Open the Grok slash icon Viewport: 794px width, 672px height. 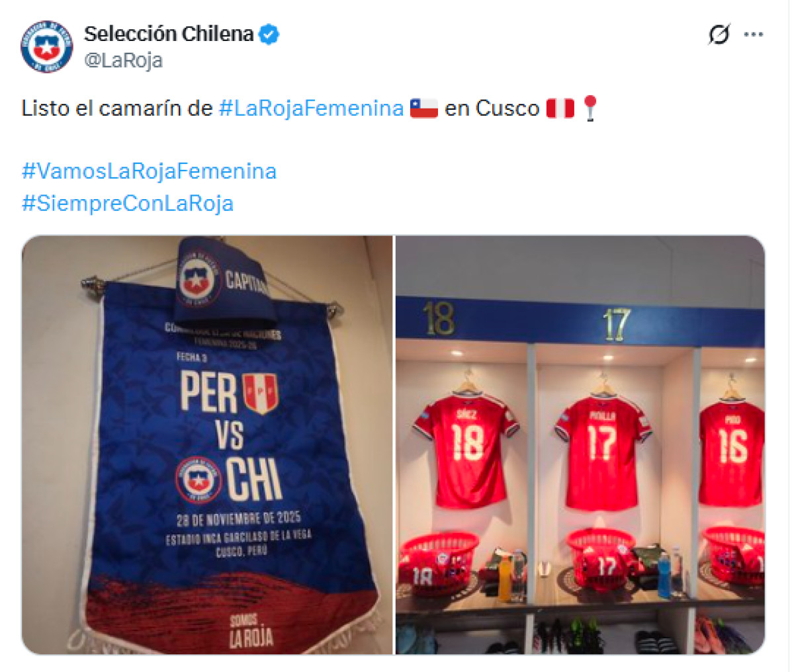click(x=719, y=34)
